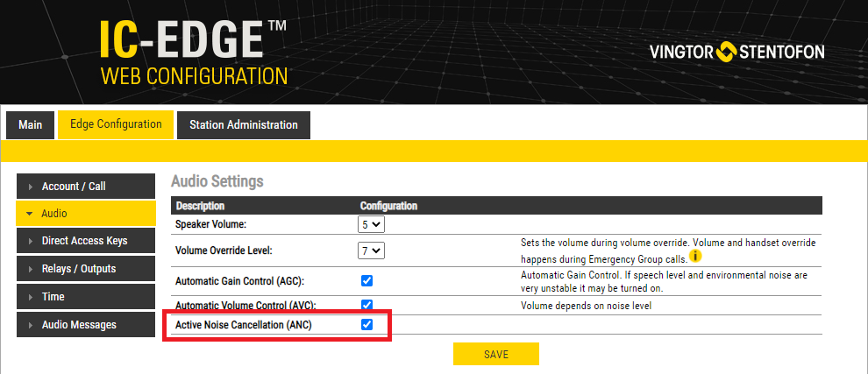Select the Audio sidebar menu item
The height and width of the screenshot is (374, 868).
pos(86,214)
